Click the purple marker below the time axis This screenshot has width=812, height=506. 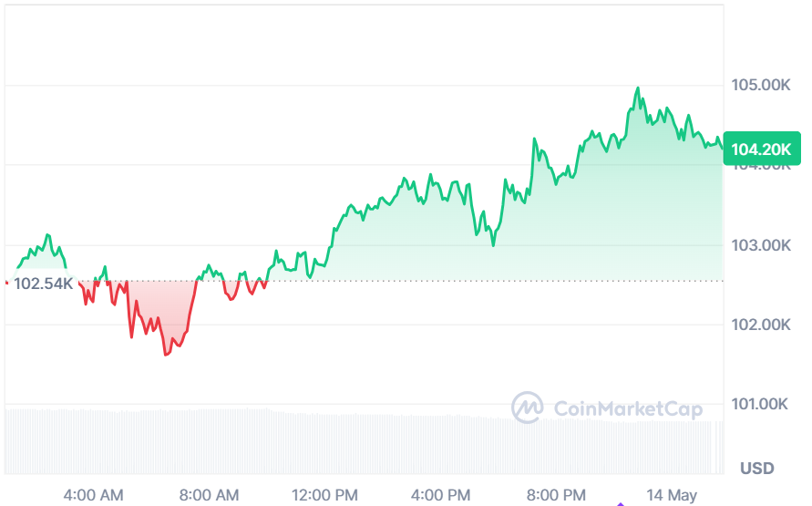point(622,502)
